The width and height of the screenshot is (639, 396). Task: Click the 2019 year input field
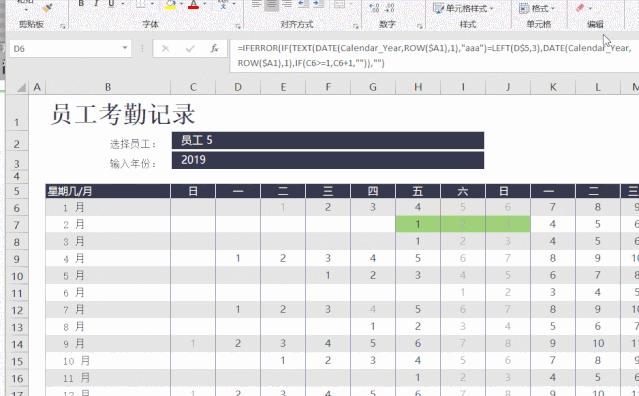(x=328, y=160)
